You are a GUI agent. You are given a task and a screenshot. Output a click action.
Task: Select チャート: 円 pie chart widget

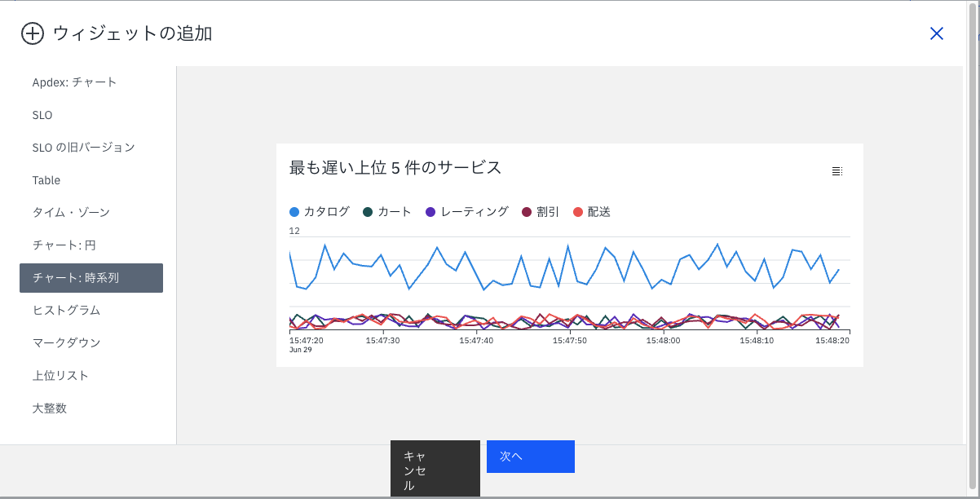[x=64, y=245]
